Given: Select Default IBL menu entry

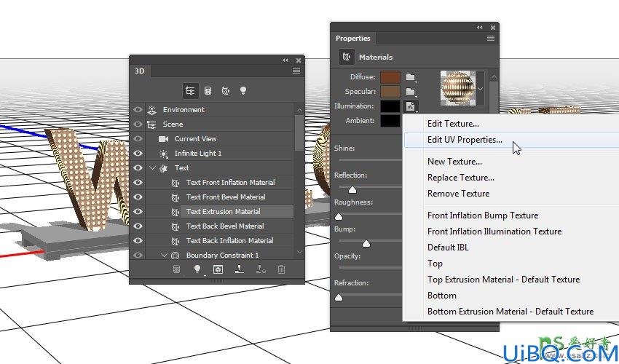Looking at the screenshot, I should point(448,248).
